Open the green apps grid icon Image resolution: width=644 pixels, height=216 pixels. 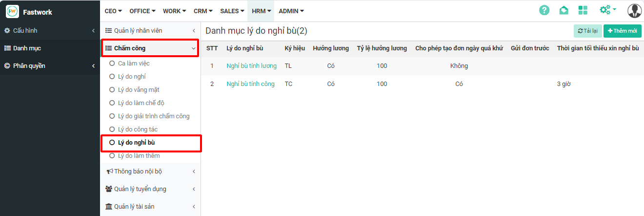pyautogui.click(x=583, y=10)
